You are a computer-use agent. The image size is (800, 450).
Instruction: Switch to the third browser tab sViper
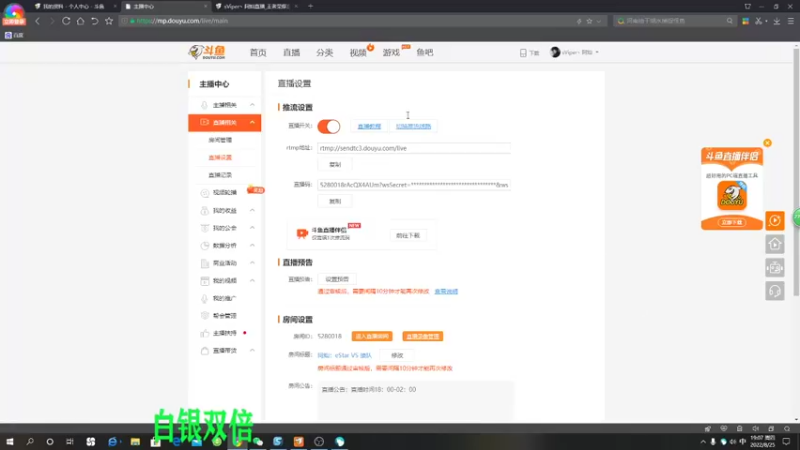pyautogui.click(x=256, y=6)
